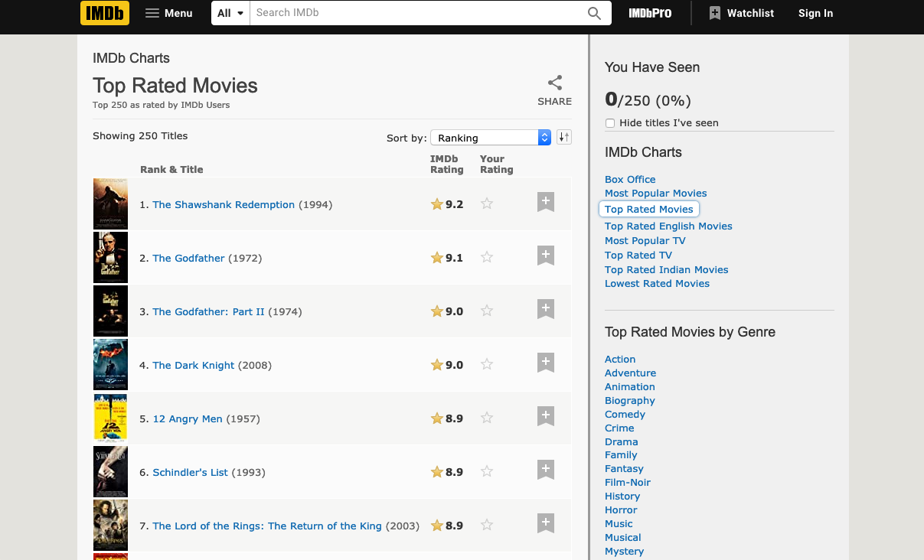Toggle ascending/descending sort order button

[x=563, y=137]
